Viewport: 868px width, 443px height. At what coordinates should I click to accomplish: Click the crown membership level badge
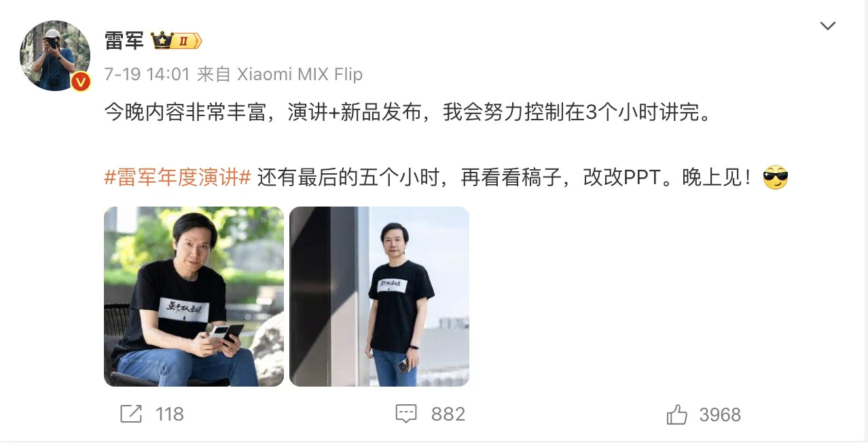click(x=177, y=41)
